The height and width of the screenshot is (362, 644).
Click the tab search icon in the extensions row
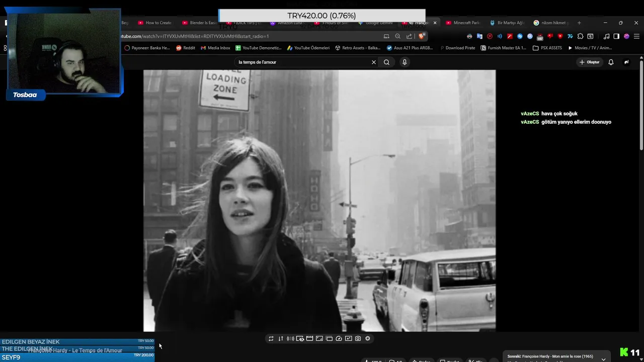(x=590, y=36)
